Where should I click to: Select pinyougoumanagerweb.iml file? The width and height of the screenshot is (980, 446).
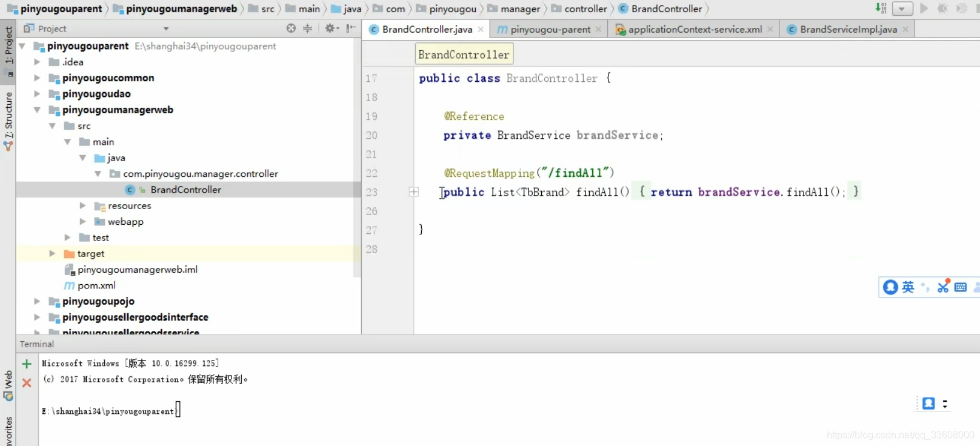point(138,270)
